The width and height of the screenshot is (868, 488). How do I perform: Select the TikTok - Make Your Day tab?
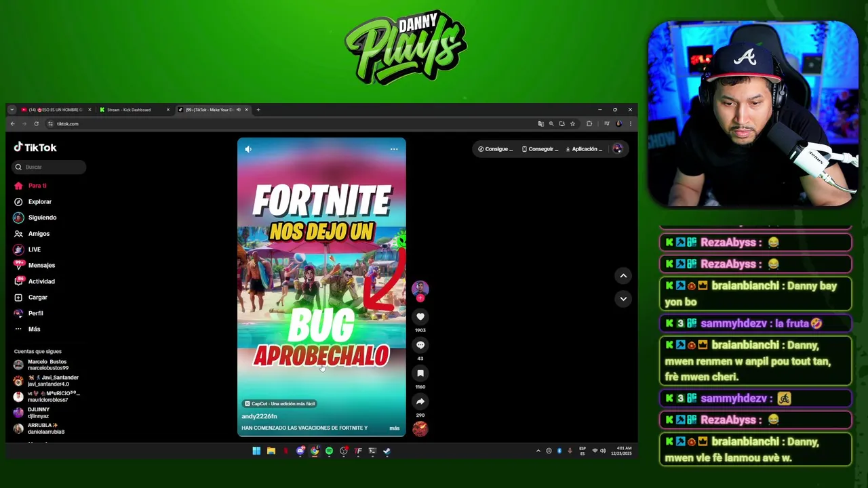pyautogui.click(x=209, y=110)
